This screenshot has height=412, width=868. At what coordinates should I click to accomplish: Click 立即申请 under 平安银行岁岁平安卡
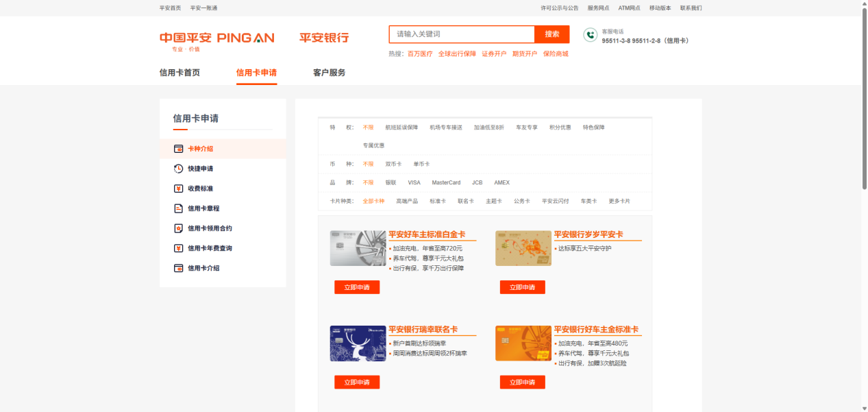click(x=523, y=287)
